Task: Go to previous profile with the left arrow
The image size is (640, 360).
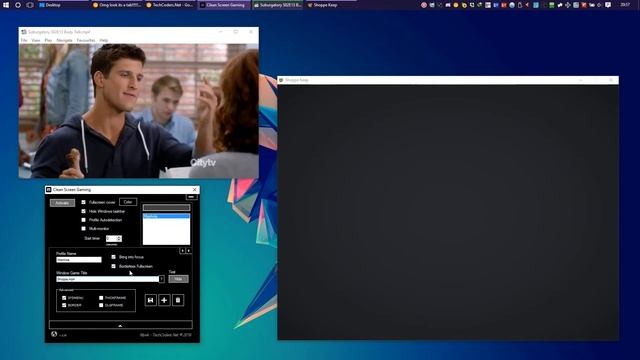Action: pos(182,251)
